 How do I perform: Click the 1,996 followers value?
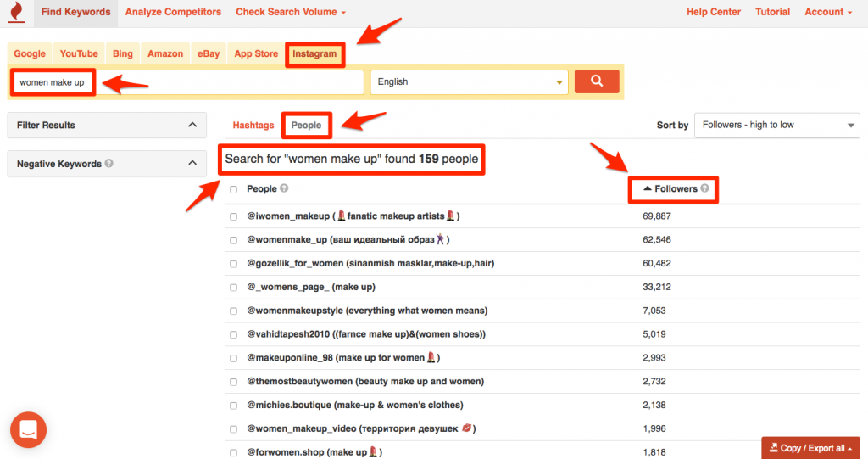654,428
